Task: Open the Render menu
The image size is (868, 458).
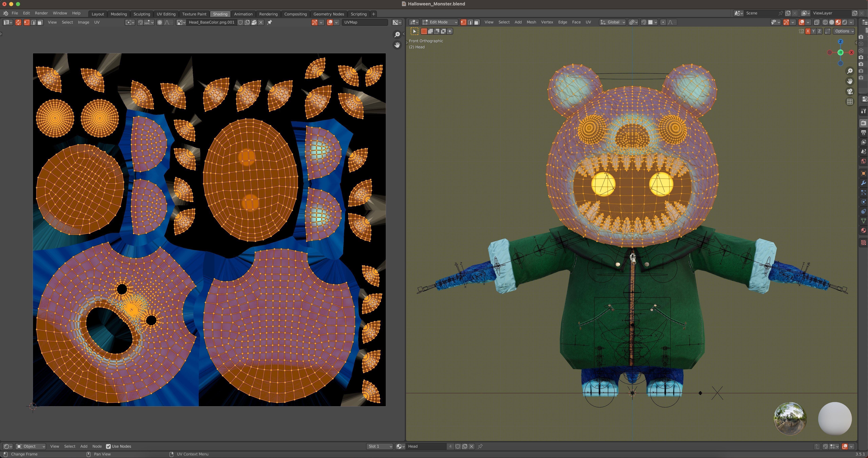Action: 41,13
